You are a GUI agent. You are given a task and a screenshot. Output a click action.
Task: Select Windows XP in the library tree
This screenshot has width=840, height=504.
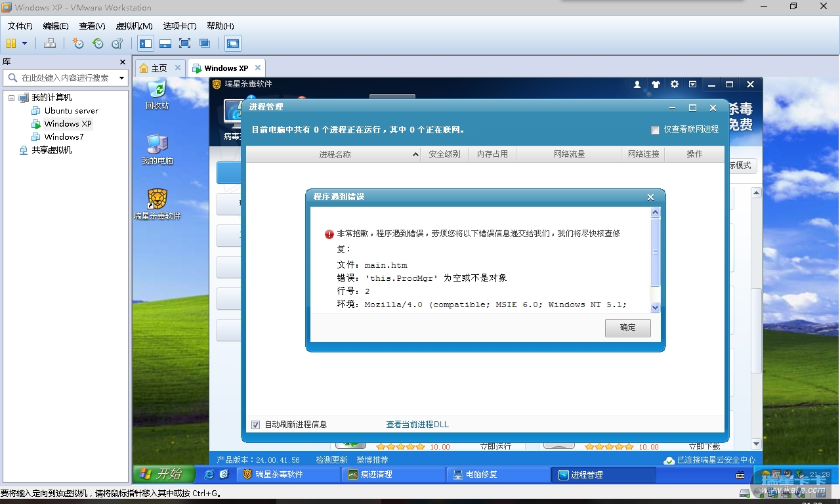click(x=68, y=124)
